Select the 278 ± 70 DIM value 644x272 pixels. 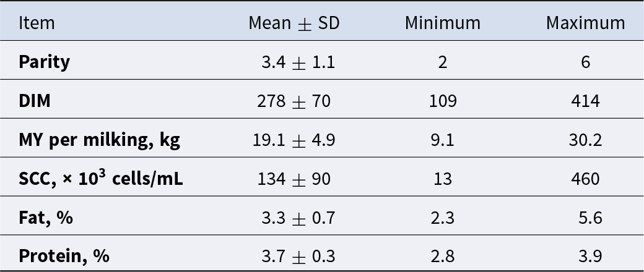click(x=294, y=101)
